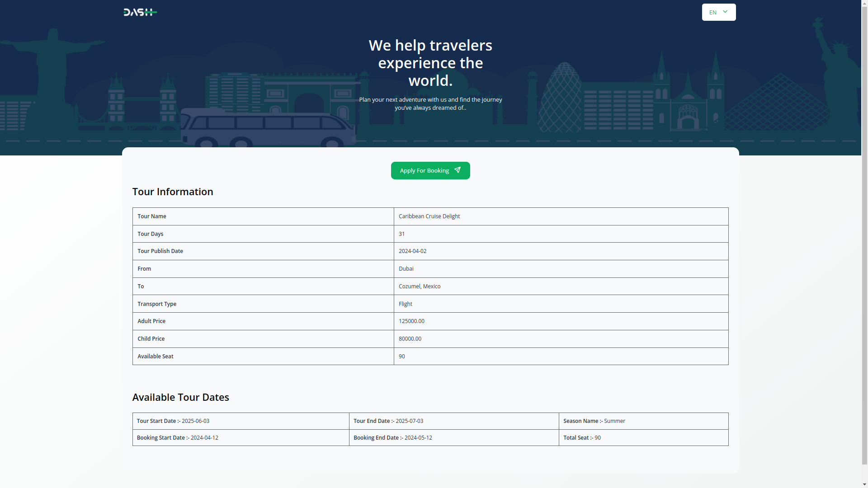Click the chevron arrow beside EN

tap(725, 12)
